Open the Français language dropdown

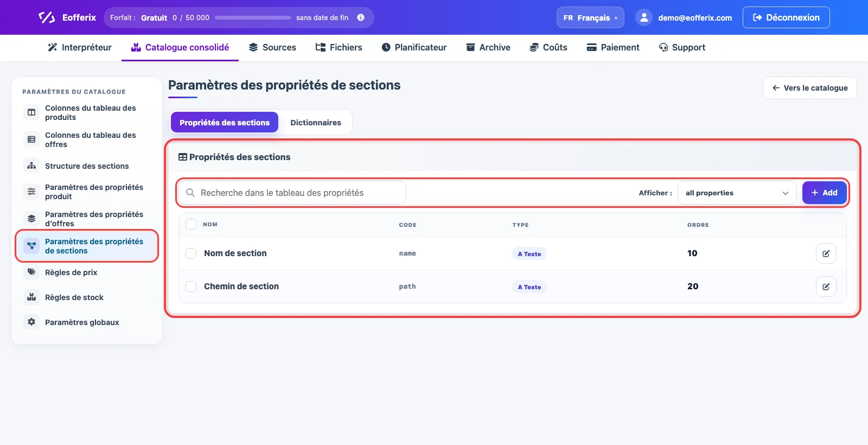[590, 17]
